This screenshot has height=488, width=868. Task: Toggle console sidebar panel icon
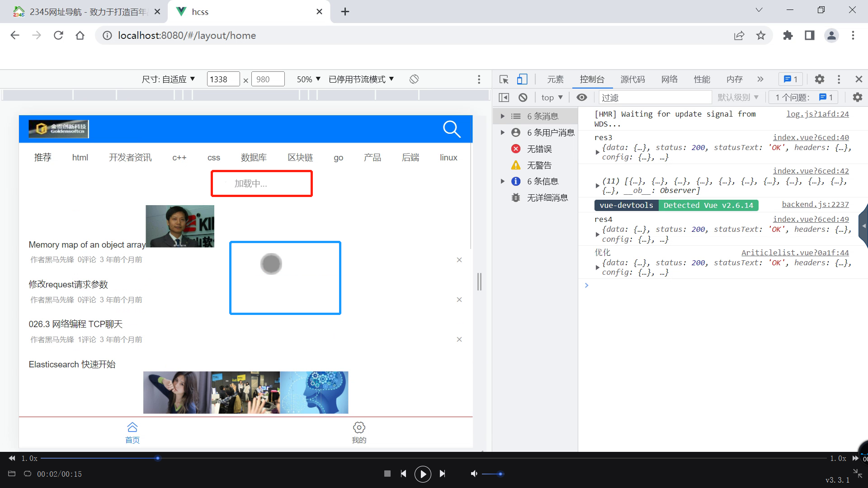504,98
